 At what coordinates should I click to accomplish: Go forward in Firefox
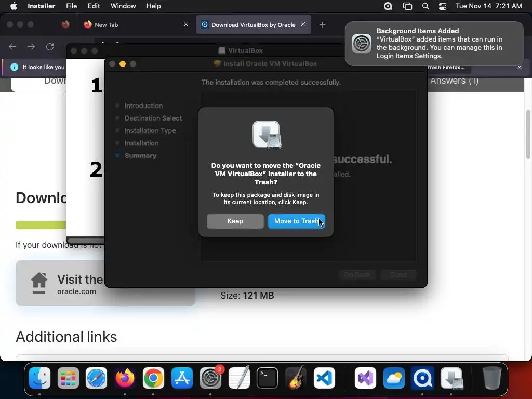(31, 46)
